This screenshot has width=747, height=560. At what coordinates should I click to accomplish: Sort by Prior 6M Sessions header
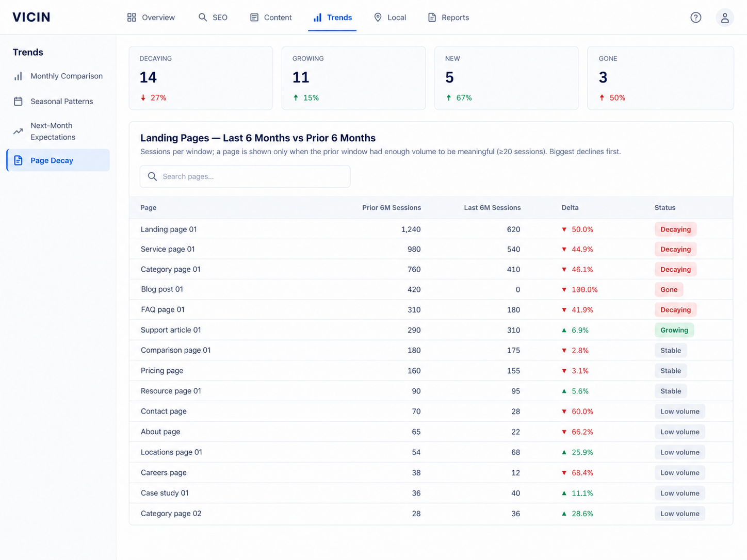[x=392, y=208]
